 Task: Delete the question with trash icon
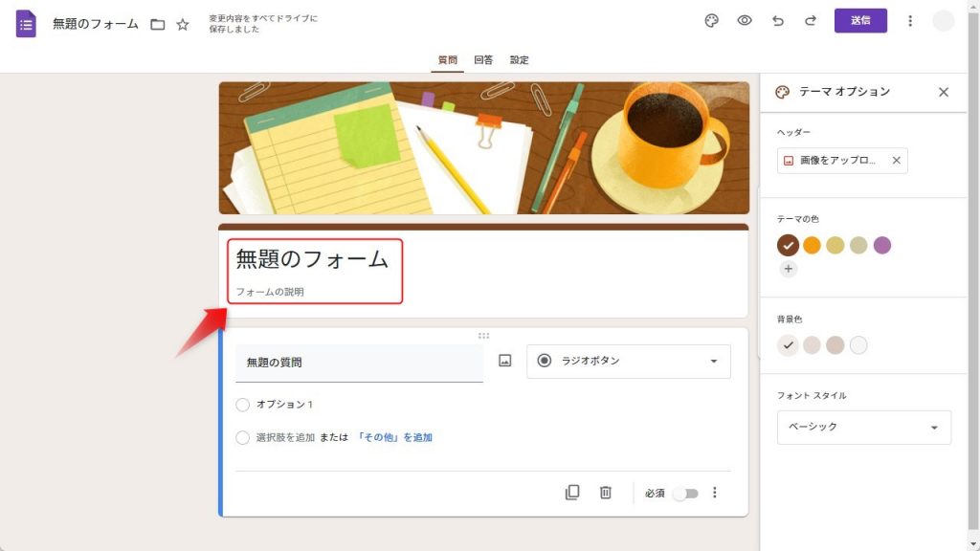pos(605,493)
